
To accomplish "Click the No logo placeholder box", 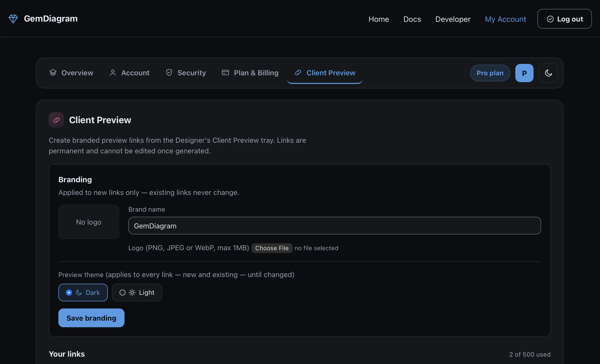I will 89,222.
